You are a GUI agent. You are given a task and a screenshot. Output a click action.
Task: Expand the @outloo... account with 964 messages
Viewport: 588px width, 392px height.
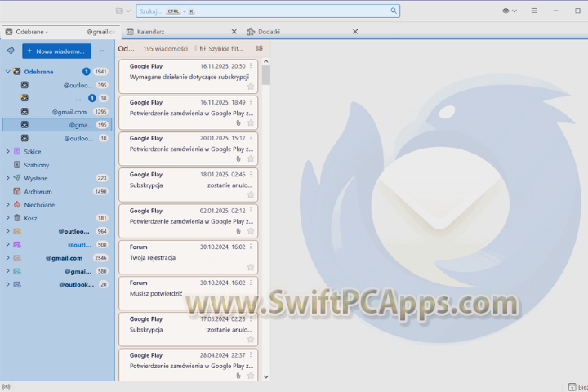7,231
